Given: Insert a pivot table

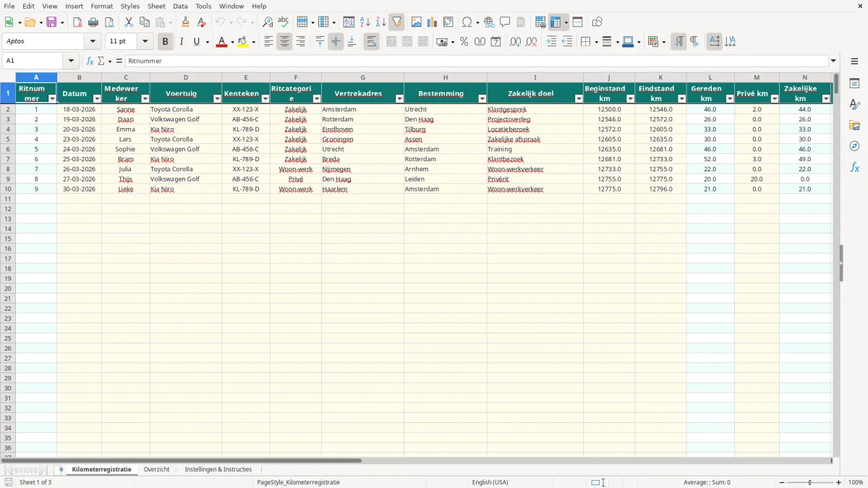Looking at the screenshot, I should pos(448,22).
